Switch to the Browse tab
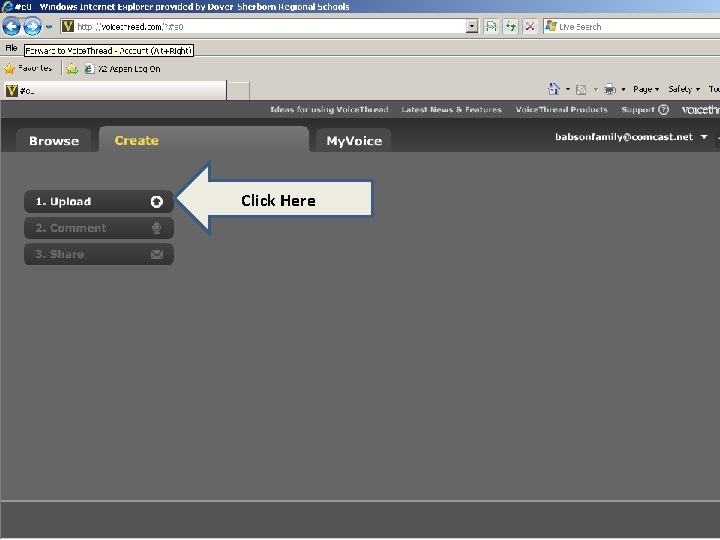This screenshot has width=720, height=540. coord(54,141)
